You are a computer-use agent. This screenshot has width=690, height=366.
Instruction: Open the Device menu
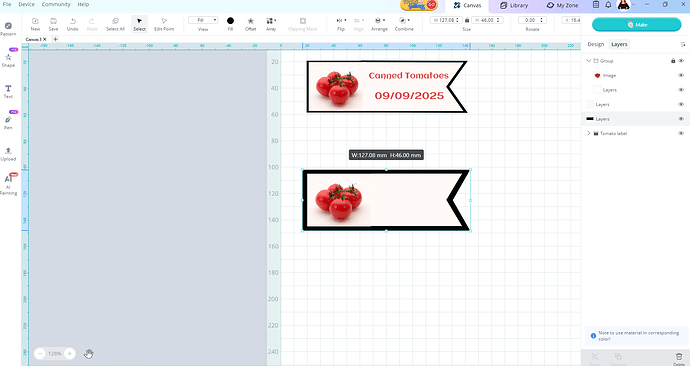tap(26, 4)
